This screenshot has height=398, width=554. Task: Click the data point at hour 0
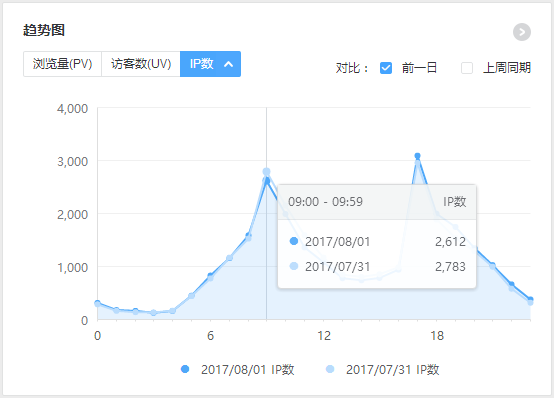98,303
